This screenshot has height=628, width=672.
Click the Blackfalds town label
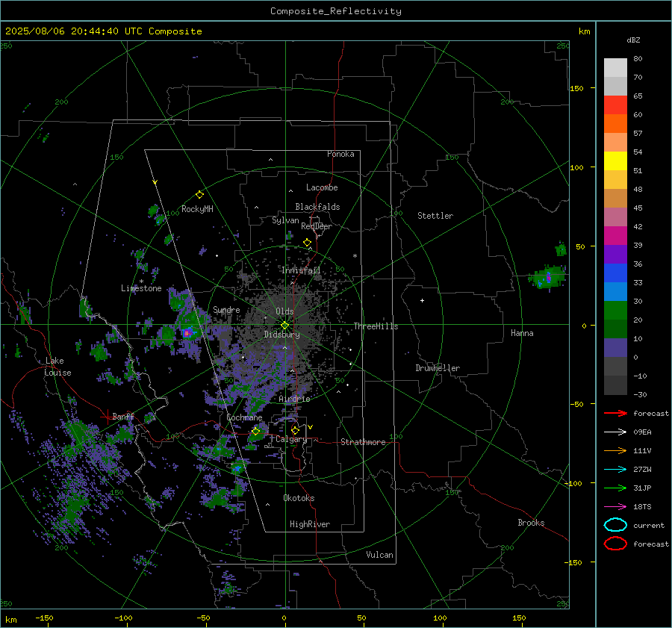click(x=317, y=207)
